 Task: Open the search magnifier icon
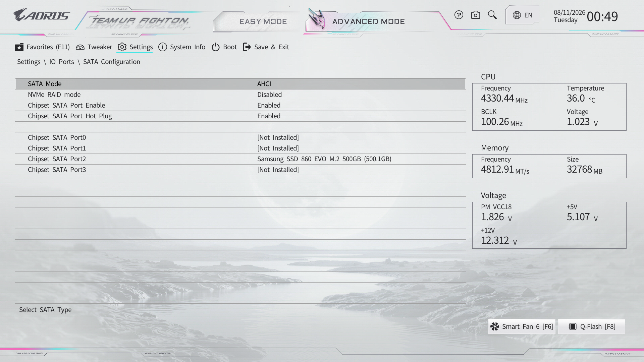(x=492, y=15)
